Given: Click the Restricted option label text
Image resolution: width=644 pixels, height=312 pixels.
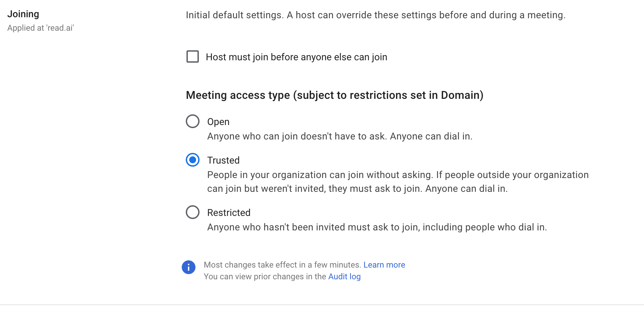Looking at the screenshot, I should click(229, 212).
